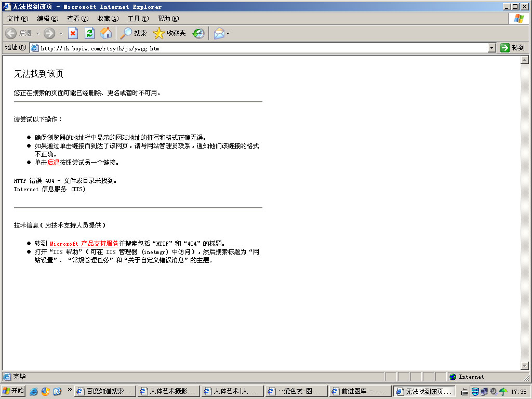Switch to 人体艺术摄影 taskbar window
This screenshot has height=399, width=532.
click(x=168, y=391)
